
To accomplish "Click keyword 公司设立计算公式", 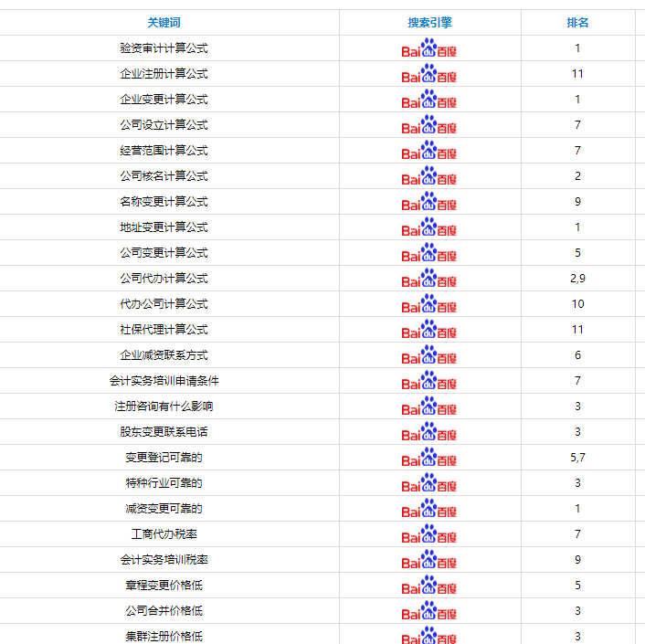I will pos(164,124).
